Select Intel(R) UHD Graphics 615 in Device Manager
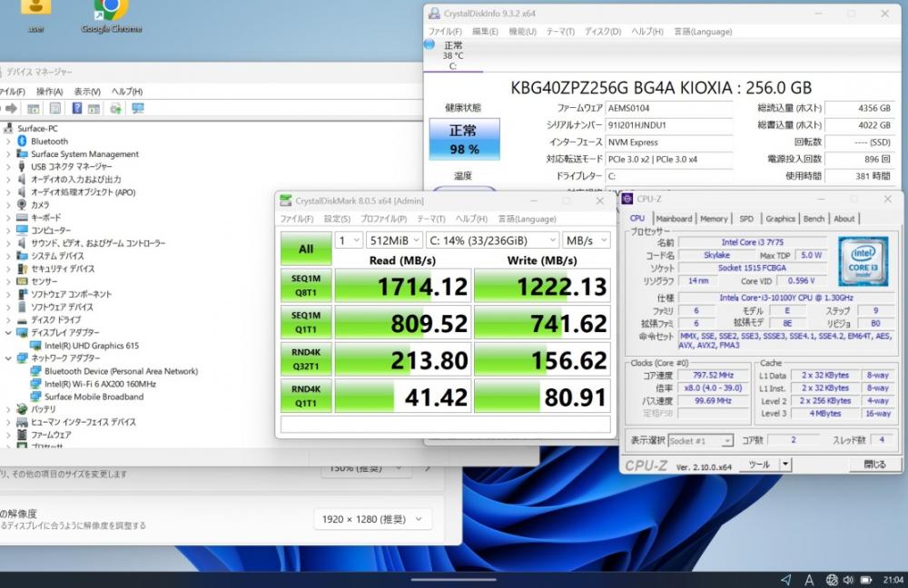The image size is (908, 588). [92, 346]
